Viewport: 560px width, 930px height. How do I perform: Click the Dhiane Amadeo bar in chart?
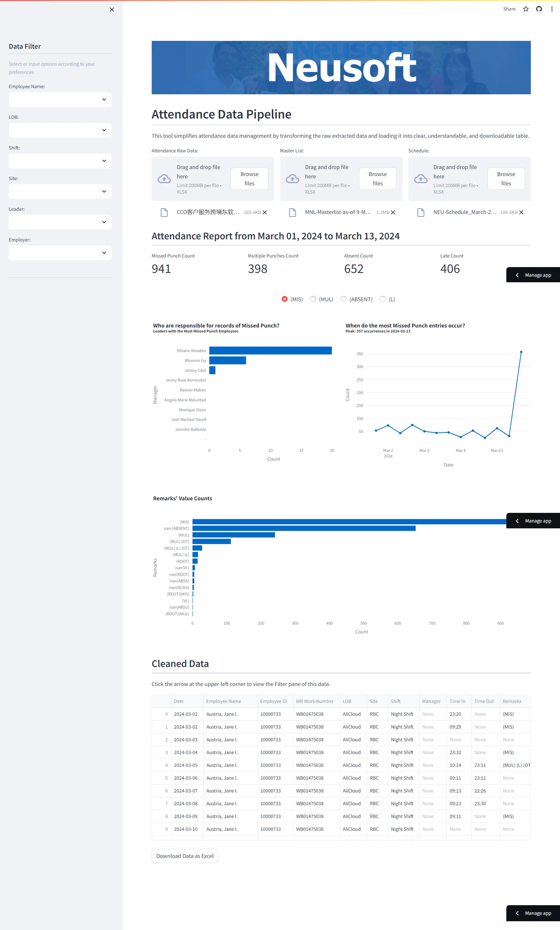click(x=270, y=351)
